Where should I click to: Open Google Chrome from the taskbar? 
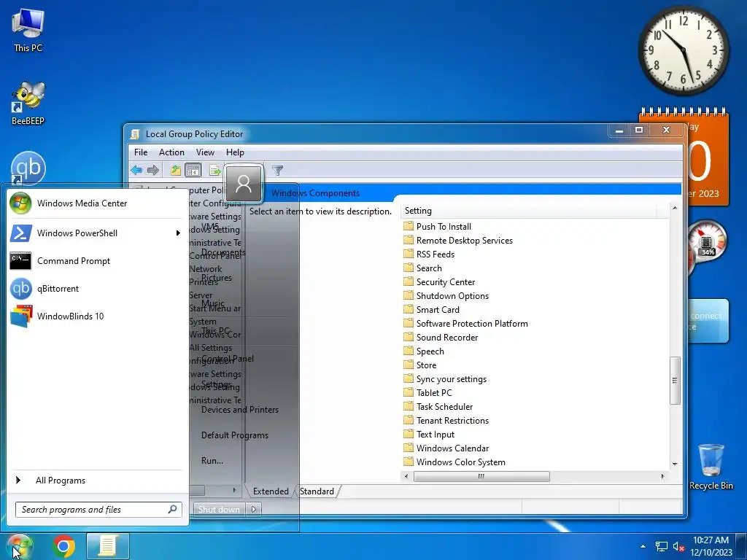pos(63,546)
